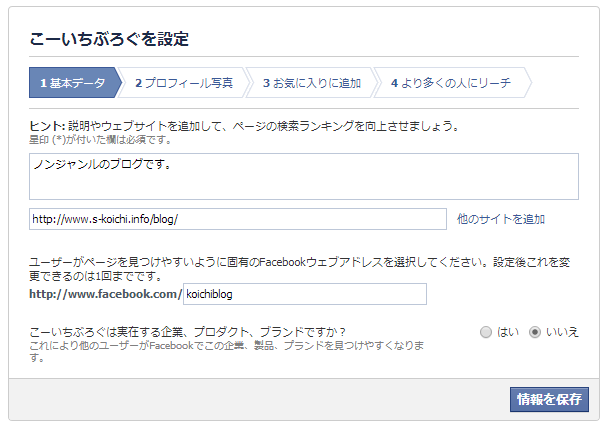Click the question about 実在する企業、プロダクト、ブランド
Image resolution: width=613 pixels, height=434 pixels.
click(188, 331)
